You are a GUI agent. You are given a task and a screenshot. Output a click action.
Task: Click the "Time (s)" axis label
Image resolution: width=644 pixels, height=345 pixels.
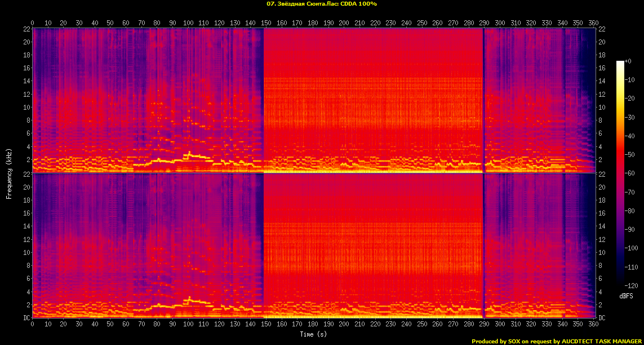point(314,334)
